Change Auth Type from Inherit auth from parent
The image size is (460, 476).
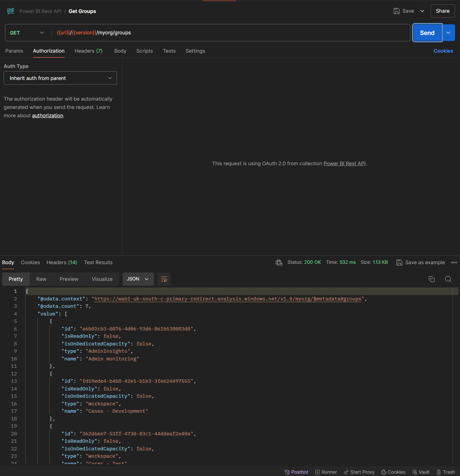(60, 78)
